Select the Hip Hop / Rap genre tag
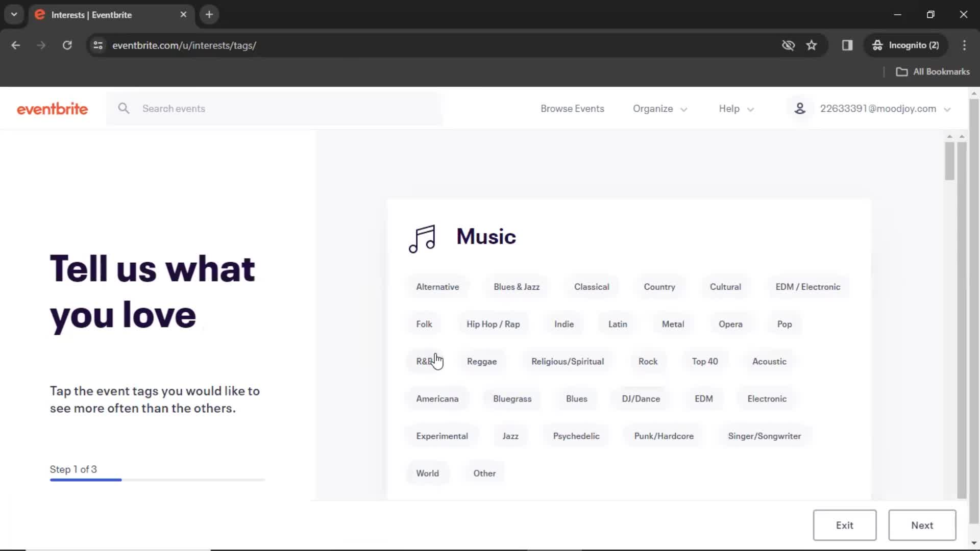Viewport: 980px width, 551px height. coord(494,323)
